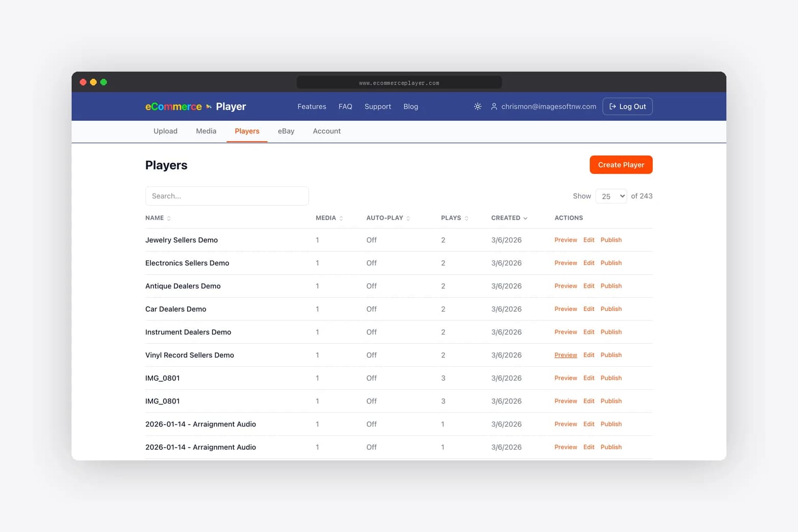Sort the table using the Name column arrows
The image size is (798, 532).
[x=169, y=217]
